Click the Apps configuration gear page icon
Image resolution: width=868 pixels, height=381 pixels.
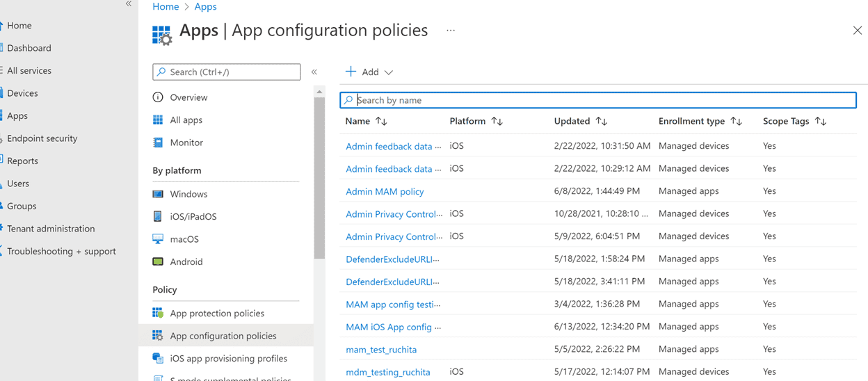[162, 35]
